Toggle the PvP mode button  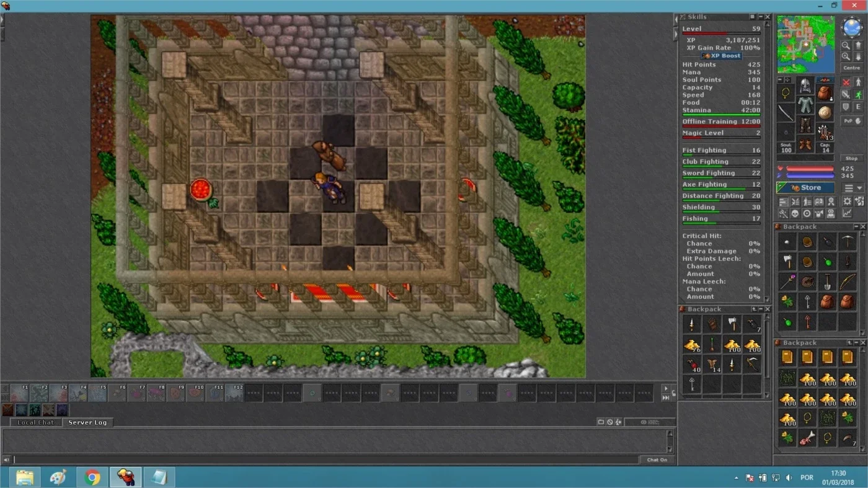[x=852, y=121]
